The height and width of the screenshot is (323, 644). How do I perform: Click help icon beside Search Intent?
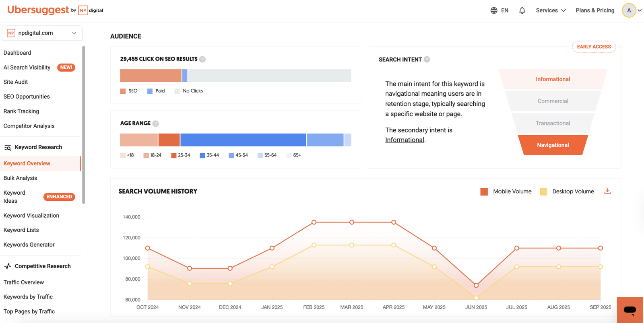pos(427,60)
